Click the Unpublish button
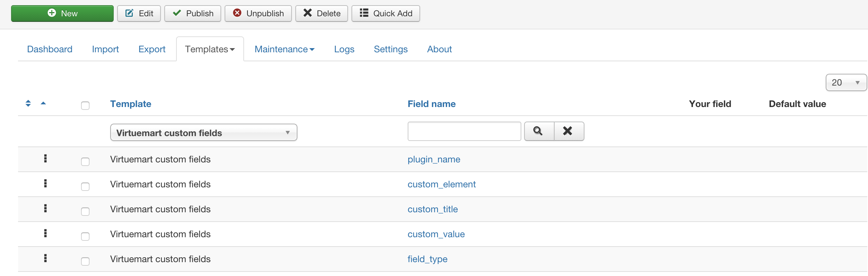Viewport: 868px width, 276px height. coord(258,14)
